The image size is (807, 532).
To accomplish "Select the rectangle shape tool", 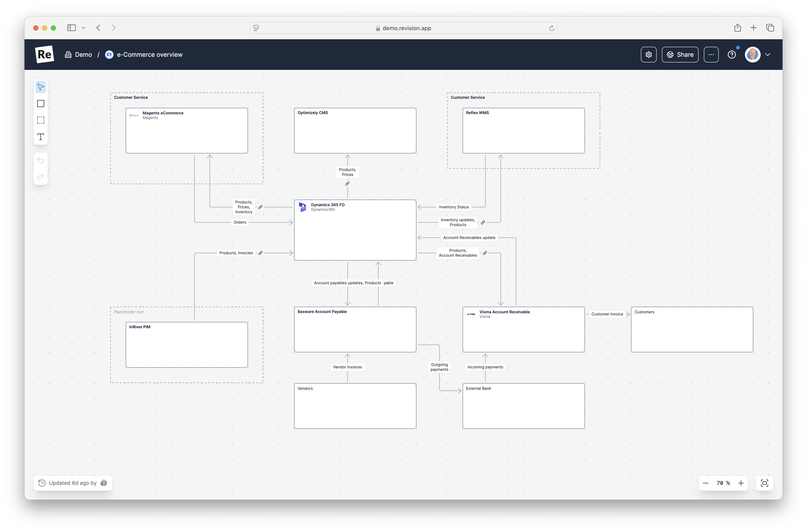I will pyautogui.click(x=40, y=104).
